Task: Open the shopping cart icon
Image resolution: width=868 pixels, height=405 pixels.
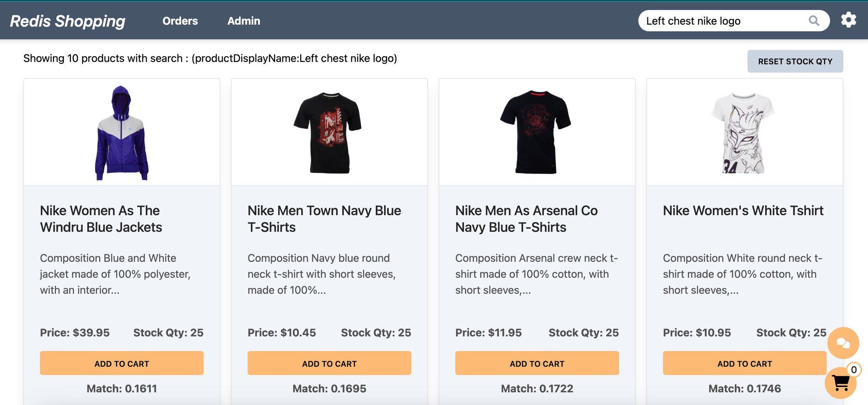Action: point(841,383)
